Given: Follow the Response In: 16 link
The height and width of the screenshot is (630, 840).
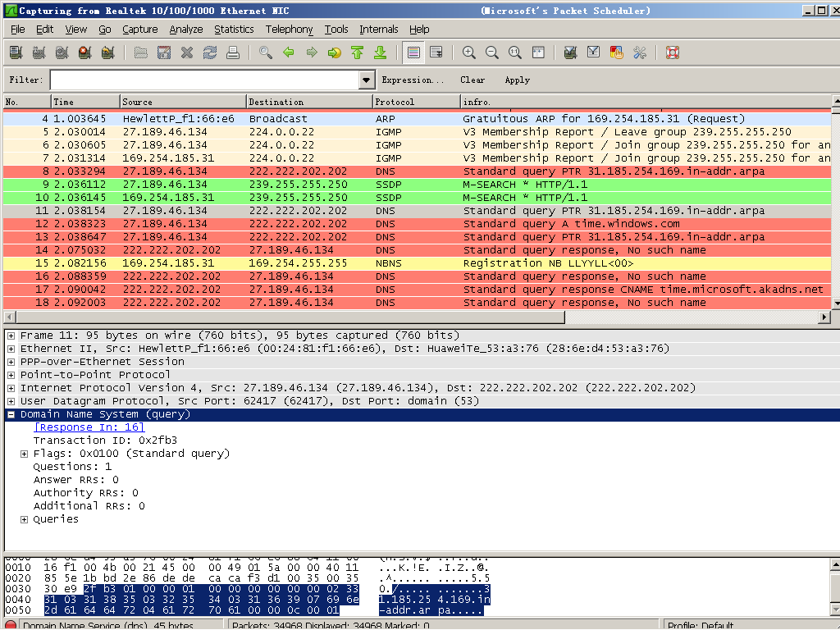Looking at the screenshot, I should tap(89, 427).
